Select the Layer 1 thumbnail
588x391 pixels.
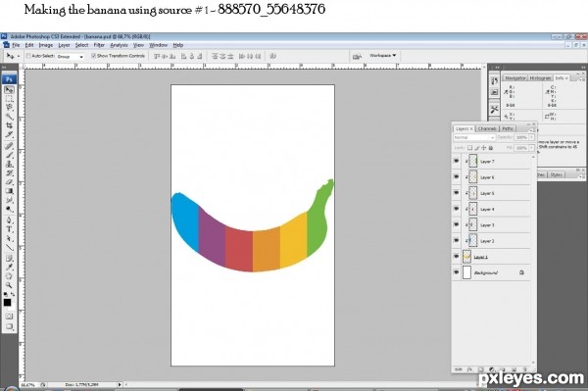click(466, 257)
